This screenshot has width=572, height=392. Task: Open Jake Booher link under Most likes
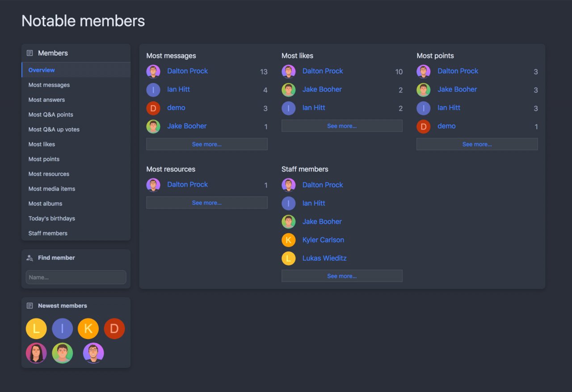coord(322,89)
